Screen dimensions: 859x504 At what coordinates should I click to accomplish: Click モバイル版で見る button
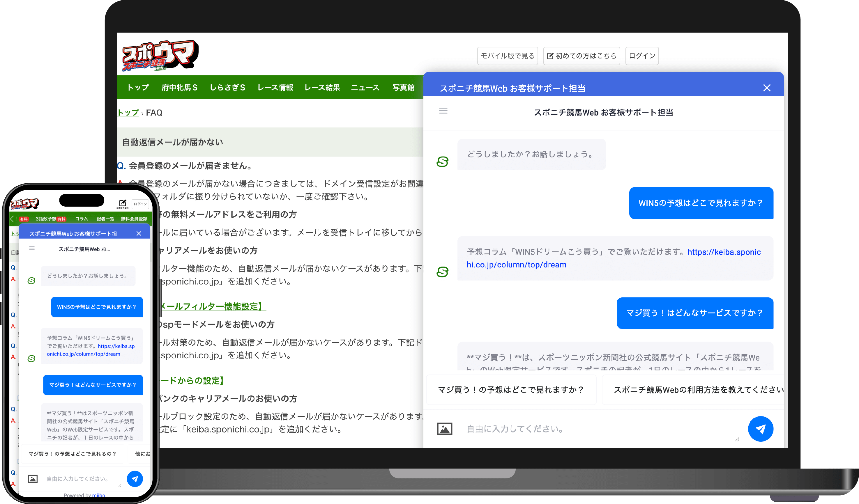[507, 56]
